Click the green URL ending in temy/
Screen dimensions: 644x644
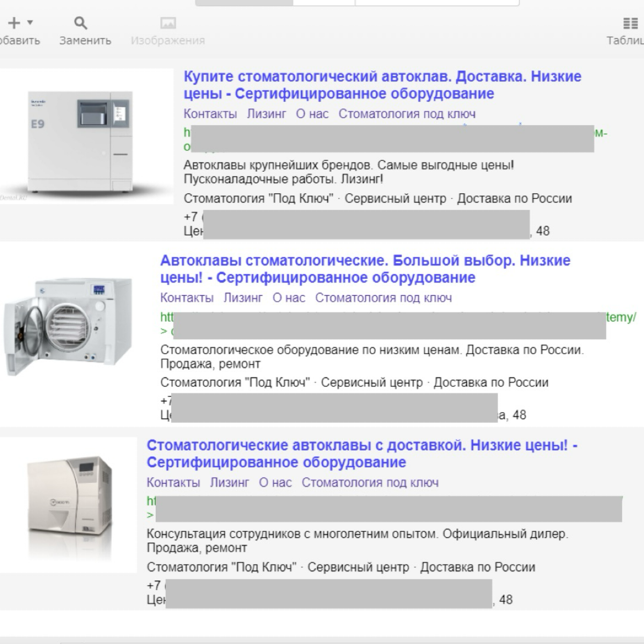tap(621, 317)
